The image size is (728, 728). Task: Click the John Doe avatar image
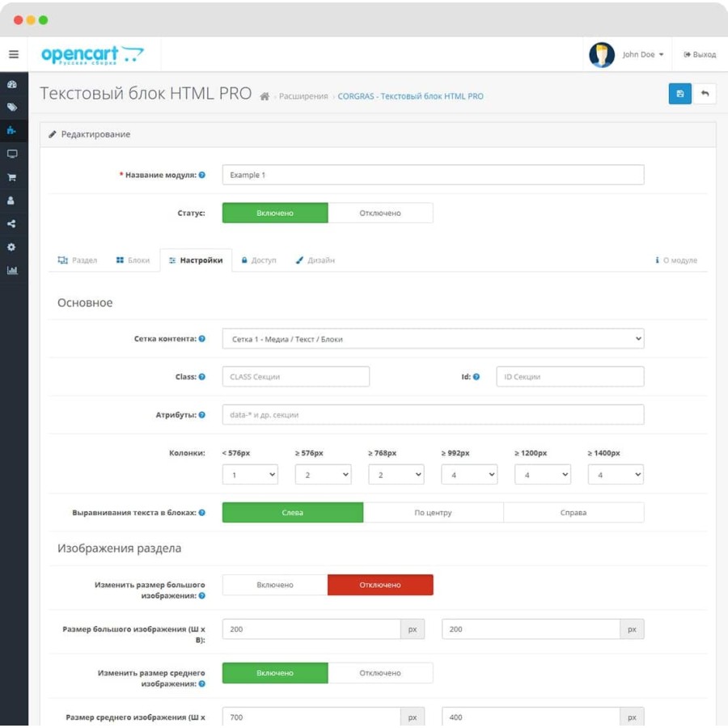tap(602, 55)
